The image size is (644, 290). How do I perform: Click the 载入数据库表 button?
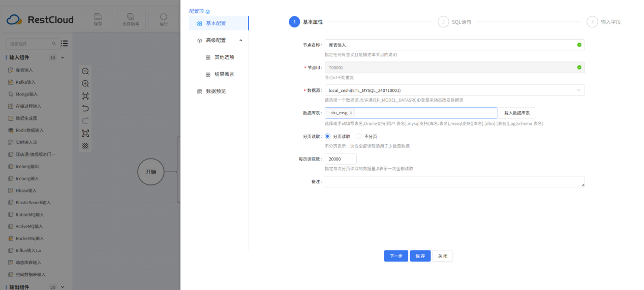point(516,113)
